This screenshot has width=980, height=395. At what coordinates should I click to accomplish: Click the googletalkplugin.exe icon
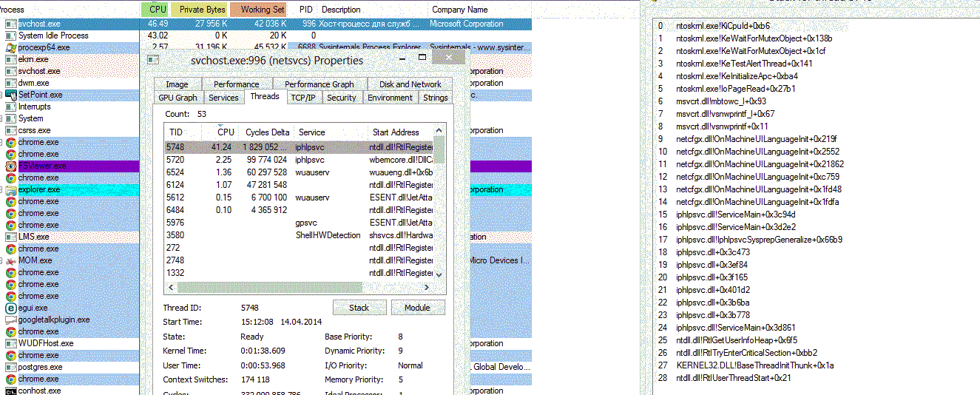click(10, 320)
